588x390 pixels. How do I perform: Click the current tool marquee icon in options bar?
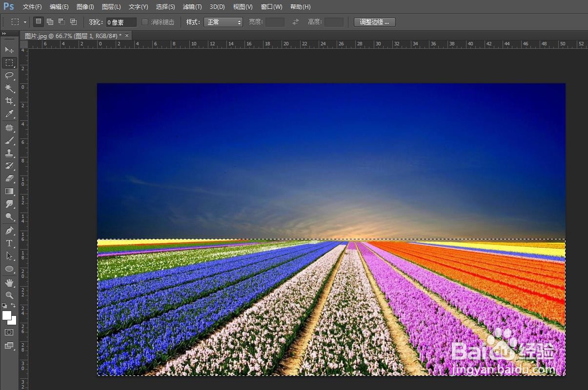(16, 22)
